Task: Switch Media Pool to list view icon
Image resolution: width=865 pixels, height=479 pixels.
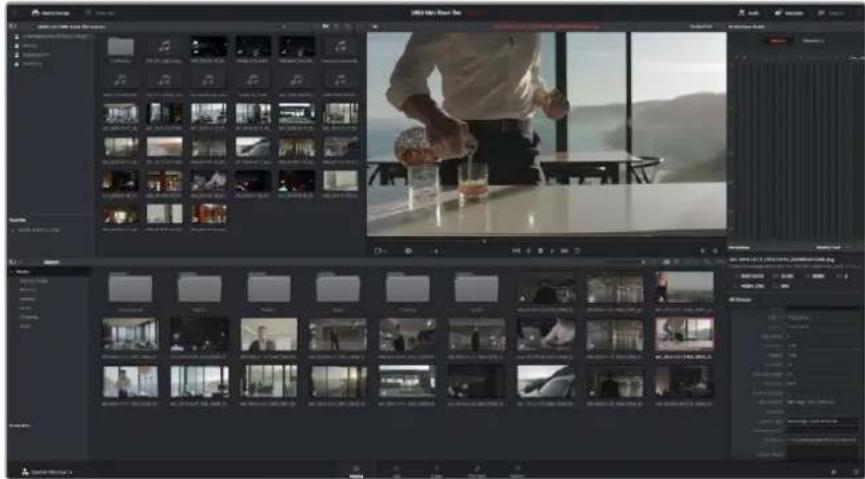Action: tap(677, 262)
